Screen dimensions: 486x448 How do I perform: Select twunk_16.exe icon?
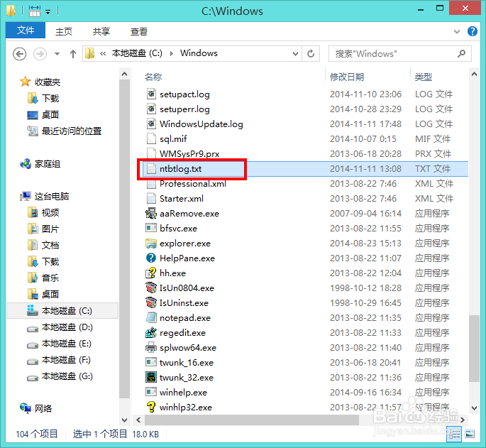coord(151,362)
